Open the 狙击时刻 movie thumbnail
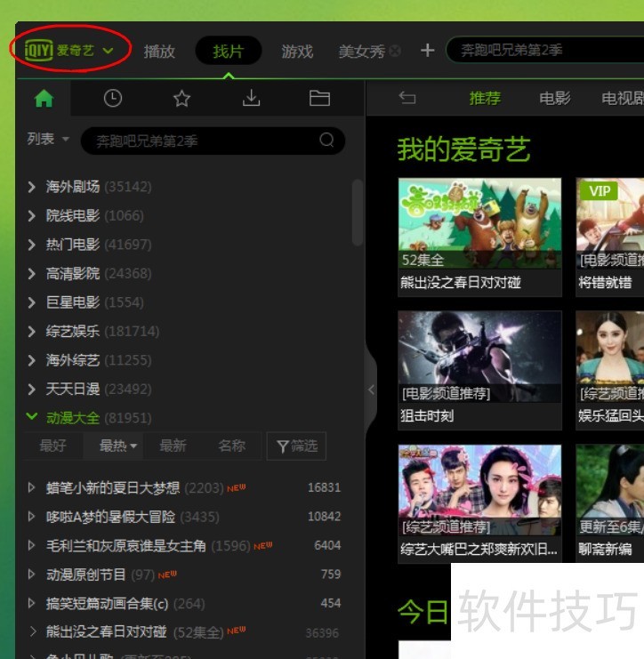The height and width of the screenshot is (659, 644). pyautogui.click(x=479, y=358)
